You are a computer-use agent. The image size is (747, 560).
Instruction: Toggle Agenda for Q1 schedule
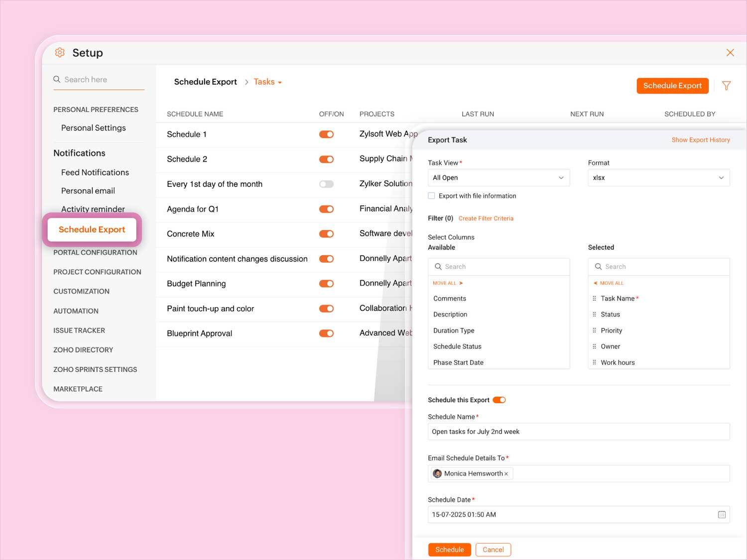pos(326,209)
